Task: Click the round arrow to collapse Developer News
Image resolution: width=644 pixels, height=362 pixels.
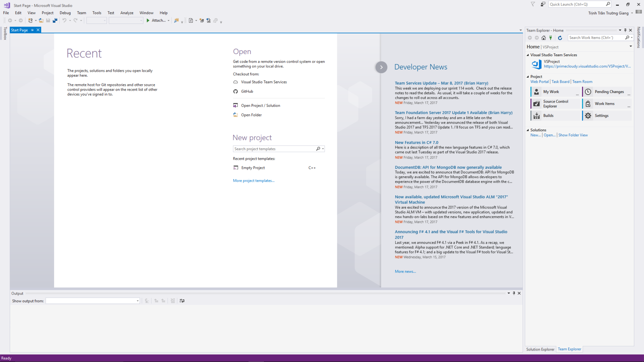Action: (381, 67)
